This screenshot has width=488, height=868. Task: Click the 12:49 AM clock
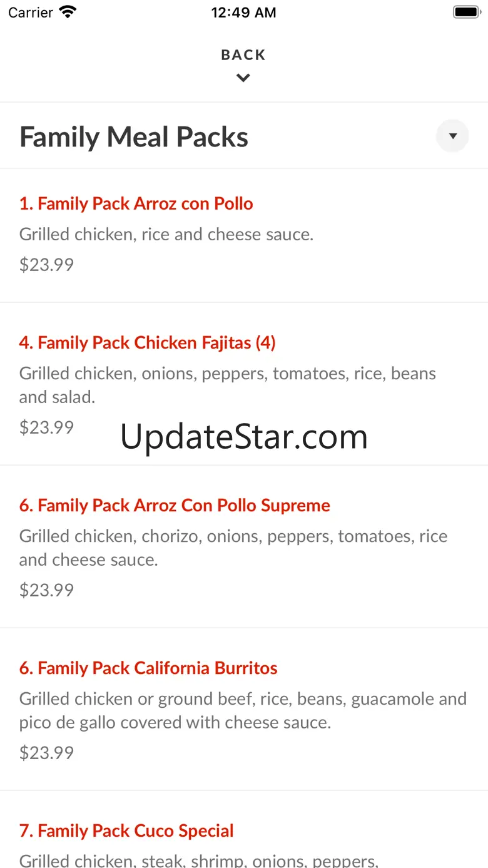click(243, 13)
